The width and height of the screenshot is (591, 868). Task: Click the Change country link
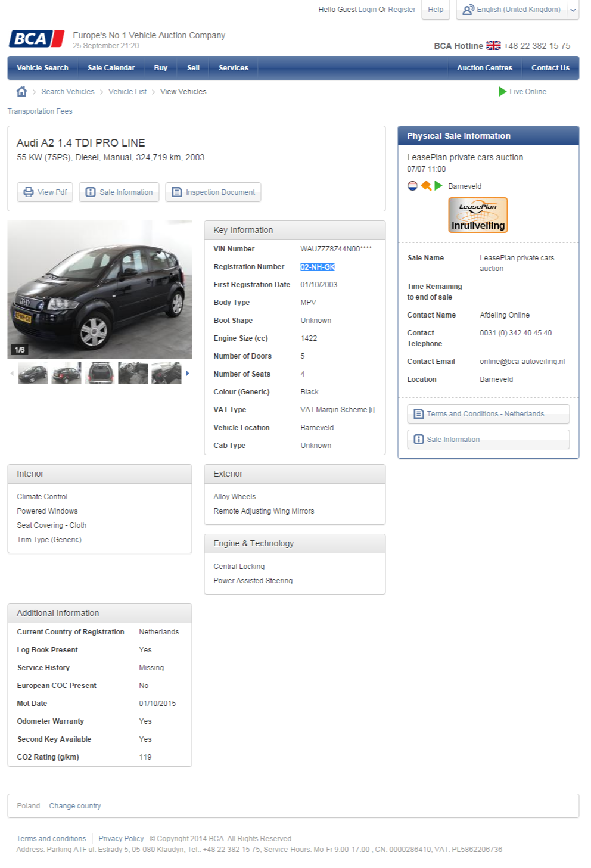(75, 806)
